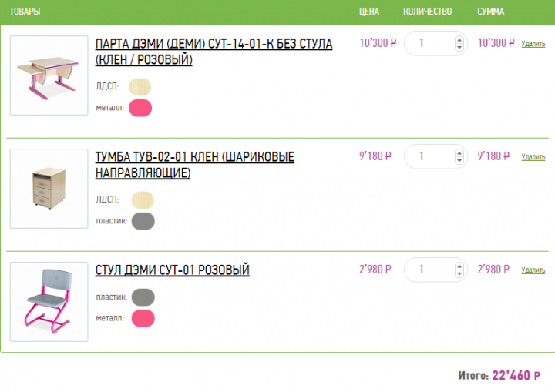
Task: Select the maple ЛДСП swatch for the desk
Action: 140,87
